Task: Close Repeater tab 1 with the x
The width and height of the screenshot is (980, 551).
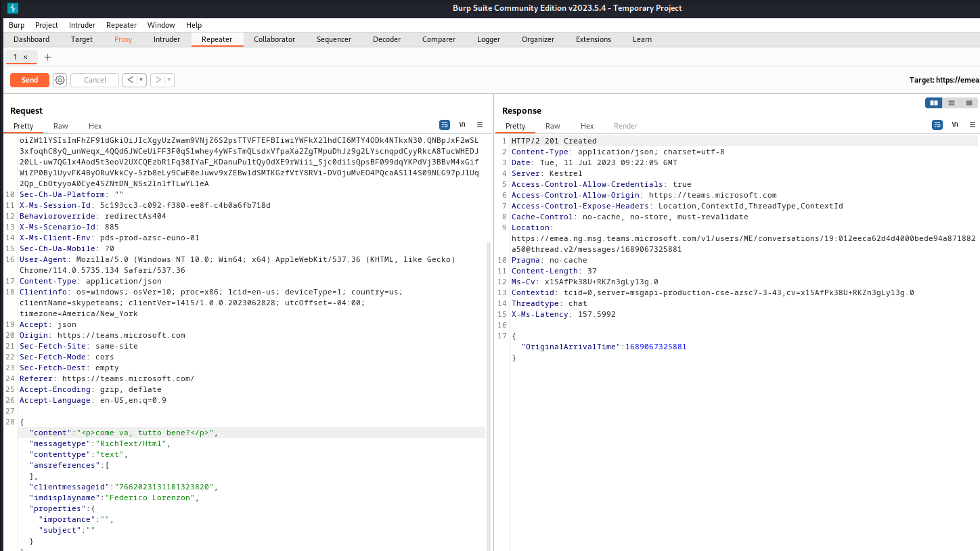Action: (26, 57)
